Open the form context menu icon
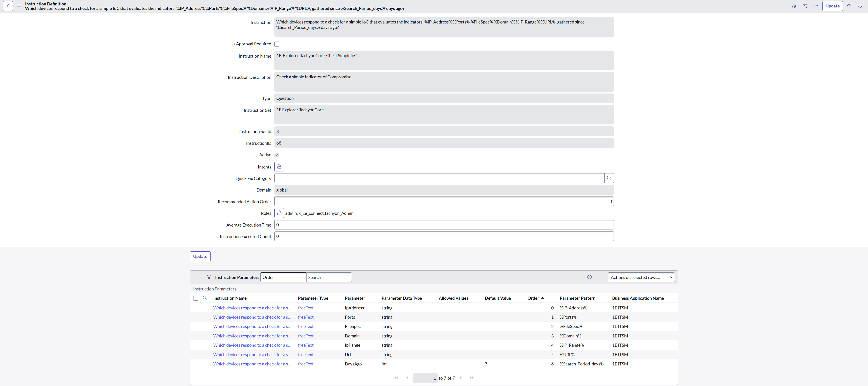868x386 pixels. (19, 6)
